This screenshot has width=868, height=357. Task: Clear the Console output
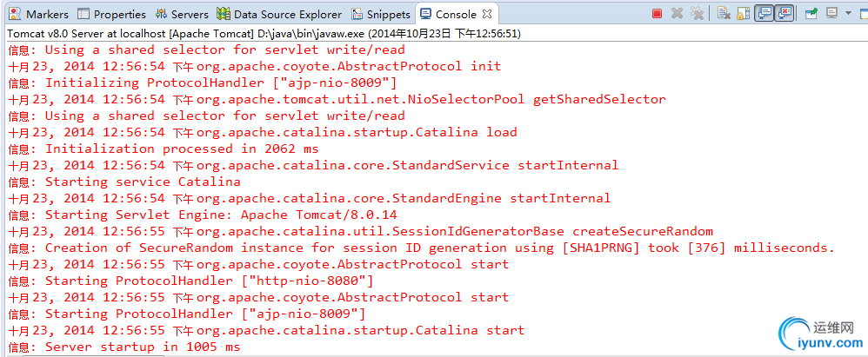(724, 14)
